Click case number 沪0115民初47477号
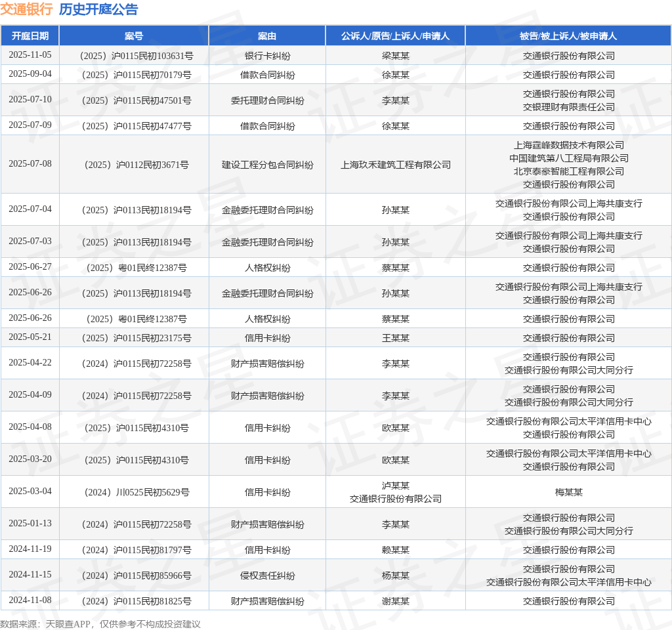The height and width of the screenshot is (630, 672). [136, 126]
